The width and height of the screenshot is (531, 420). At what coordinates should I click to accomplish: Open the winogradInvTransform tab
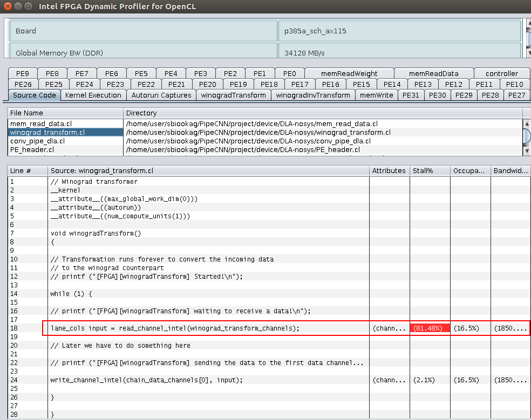(312, 95)
